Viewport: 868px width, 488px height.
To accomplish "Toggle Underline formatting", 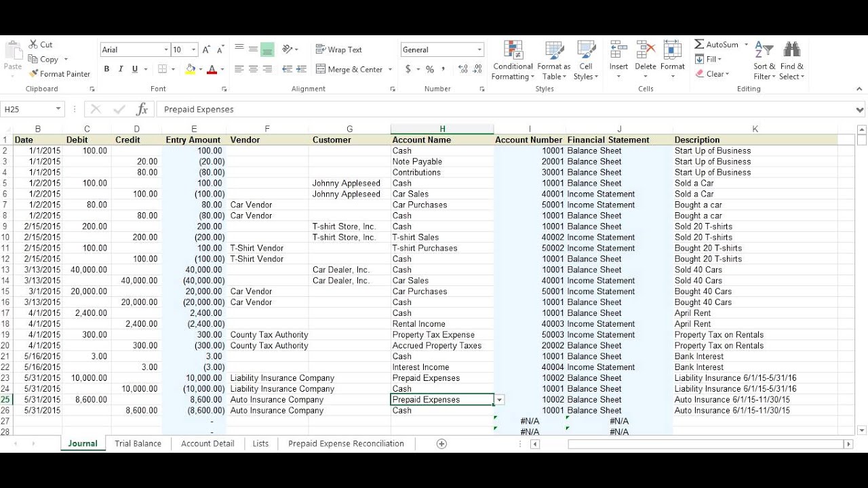I will tap(135, 69).
